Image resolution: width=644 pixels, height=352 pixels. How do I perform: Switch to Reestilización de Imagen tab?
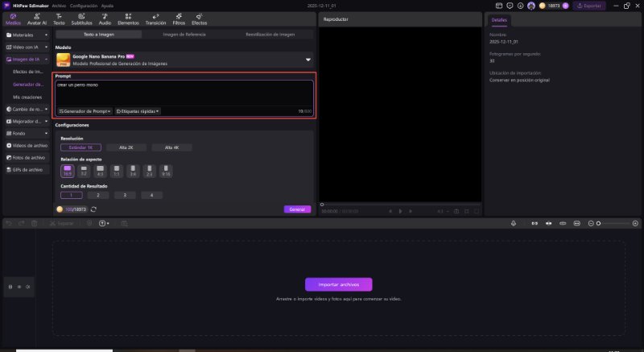(x=270, y=35)
